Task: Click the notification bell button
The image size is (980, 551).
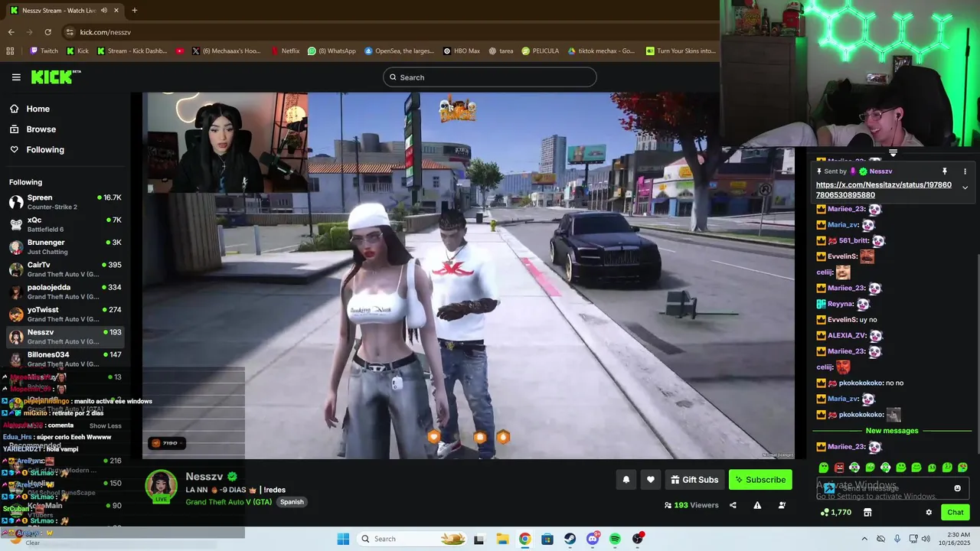Action: tap(626, 480)
